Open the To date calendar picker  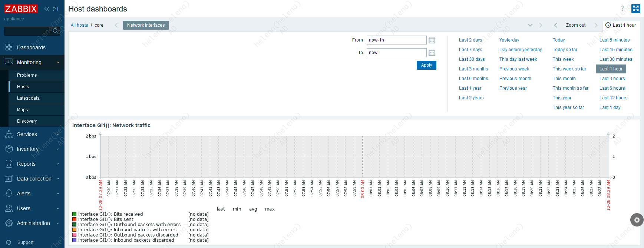[432, 53]
